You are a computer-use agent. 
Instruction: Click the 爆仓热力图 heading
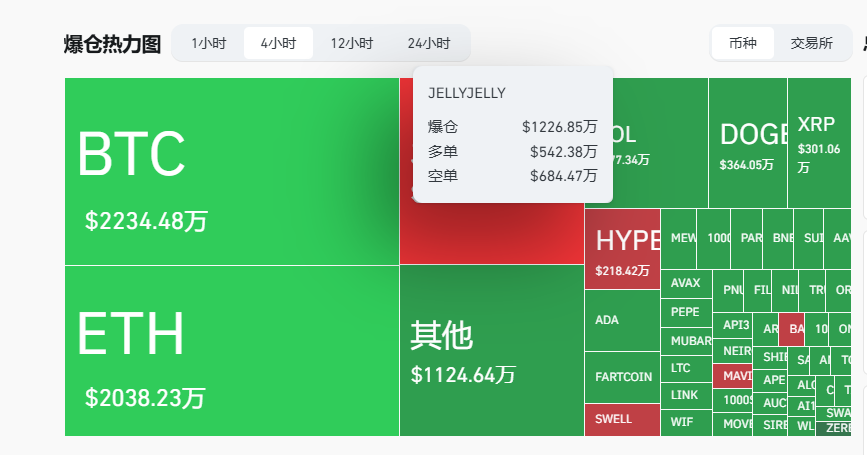coord(112,44)
